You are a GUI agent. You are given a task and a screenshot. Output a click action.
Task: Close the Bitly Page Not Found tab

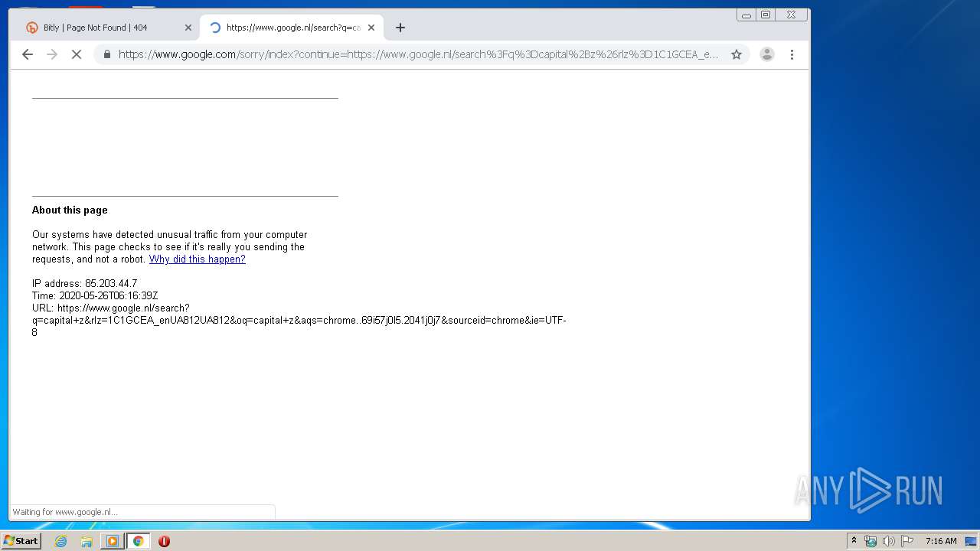[x=188, y=28]
